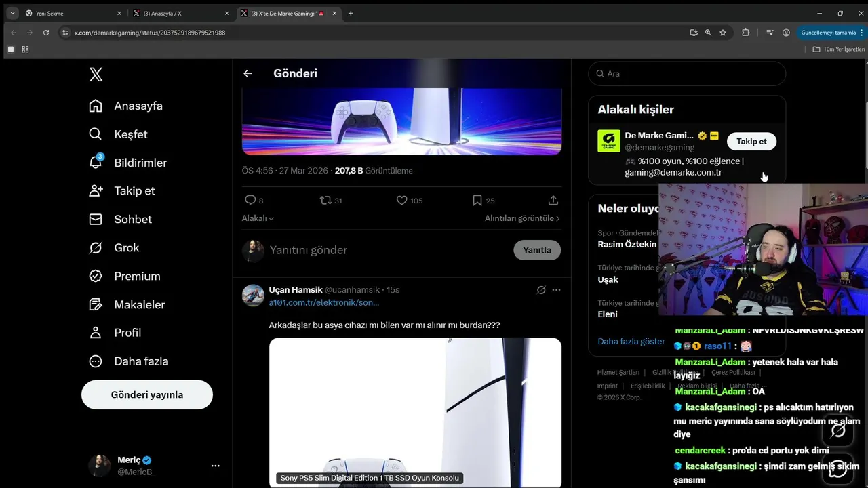Open the Premium page
868x488 pixels.
125,276
